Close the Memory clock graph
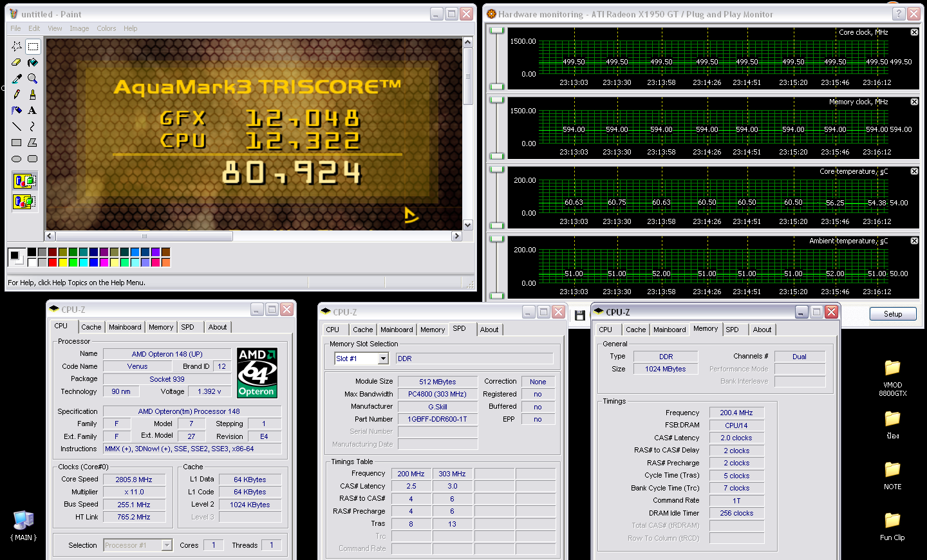This screenshot has height=560, width=927. (914, 102)
